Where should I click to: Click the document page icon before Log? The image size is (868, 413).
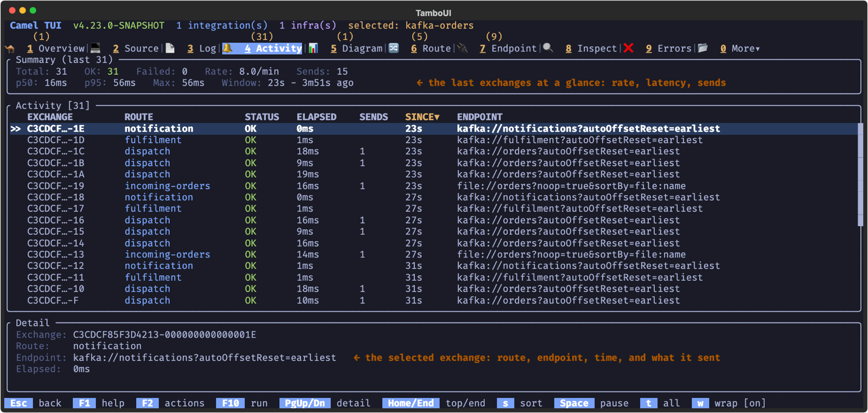[170, 48]
